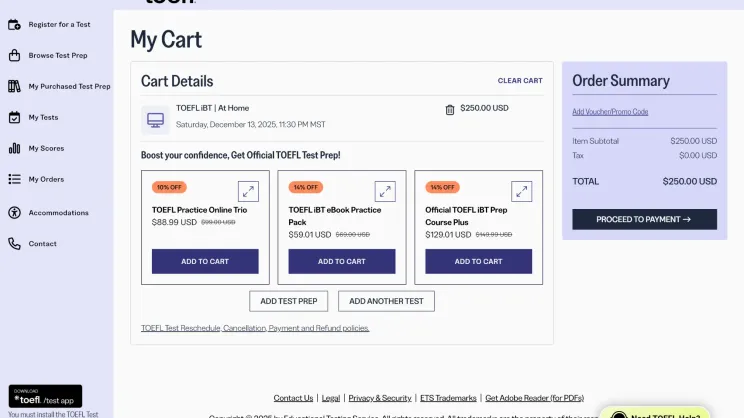Click the Download TOEFL test app badge
744x418 pixels.
click(x=46, y=397)
